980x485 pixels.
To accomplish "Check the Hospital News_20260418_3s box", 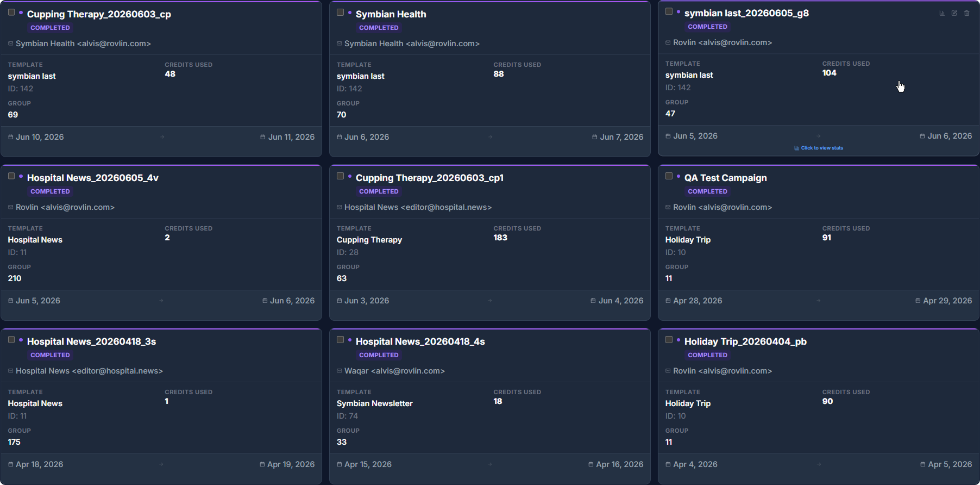I will 11,340.
